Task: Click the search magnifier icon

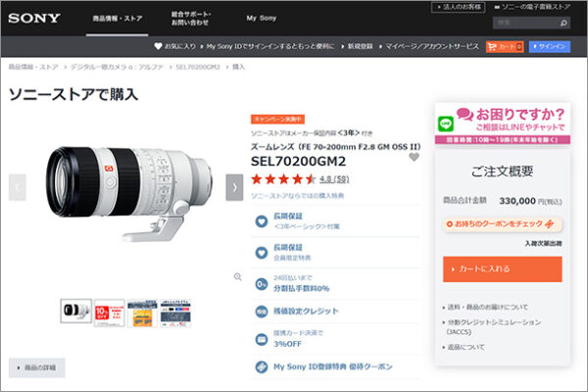Action: [x=563, y=24]
